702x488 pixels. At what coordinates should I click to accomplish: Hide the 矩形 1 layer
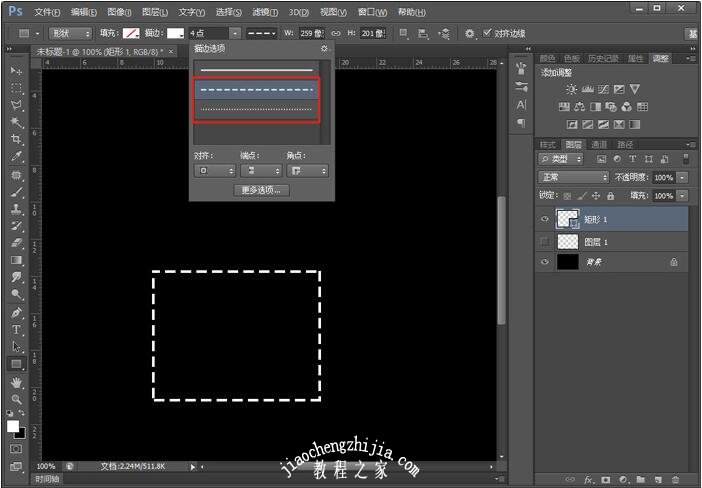545,219
